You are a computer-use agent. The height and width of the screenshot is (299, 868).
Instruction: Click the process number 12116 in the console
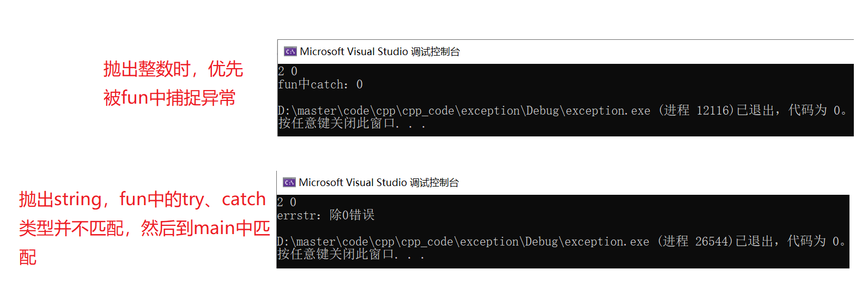pos(713,111)
